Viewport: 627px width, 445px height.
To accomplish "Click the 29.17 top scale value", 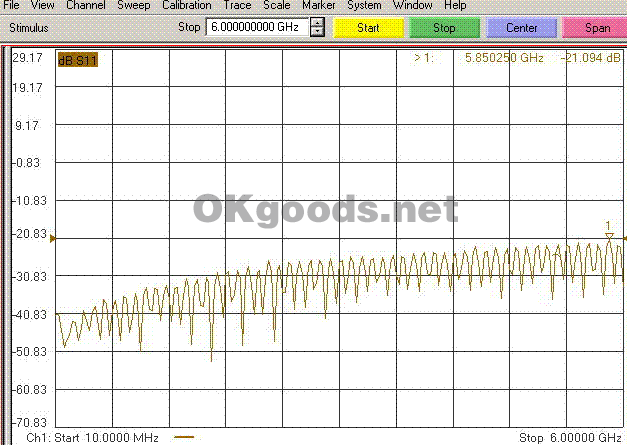I will (27, 58).
